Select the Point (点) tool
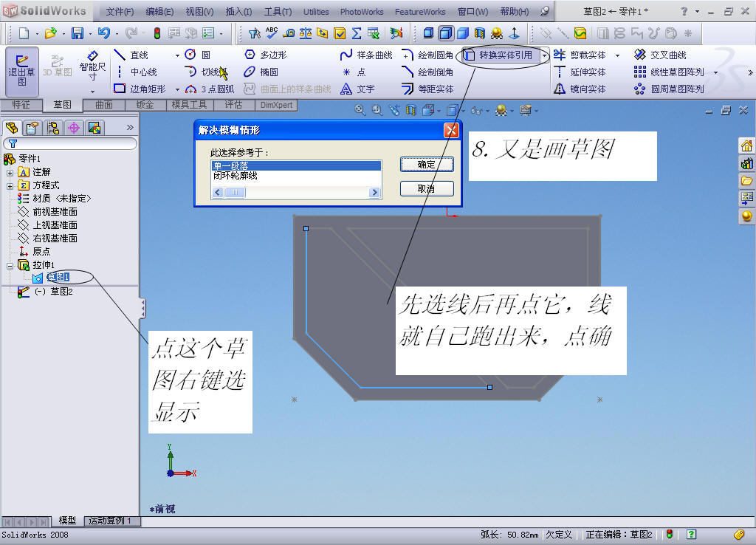Image resolution: width=756 pixels, height=545 pixels. (x=354, y=72)
